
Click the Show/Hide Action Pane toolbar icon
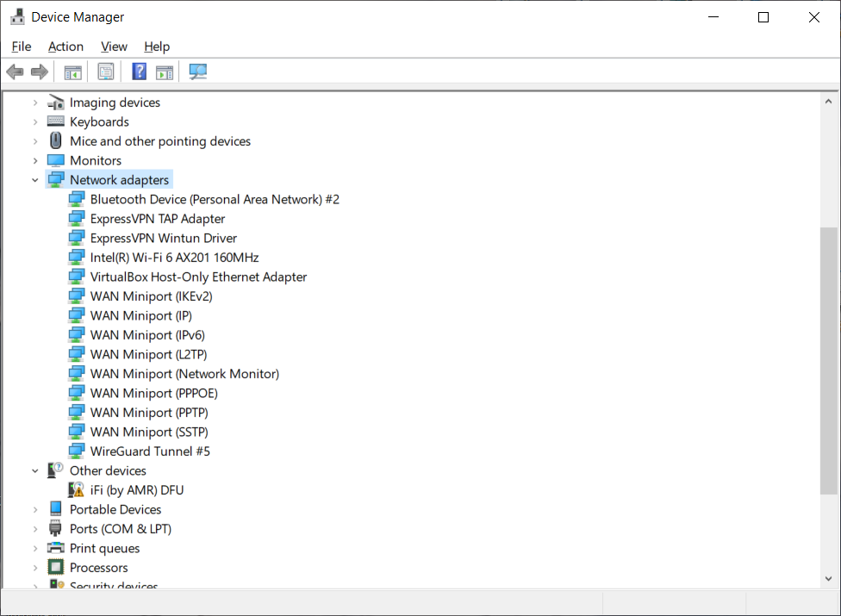pyautogui.click(x=165, y=72)
